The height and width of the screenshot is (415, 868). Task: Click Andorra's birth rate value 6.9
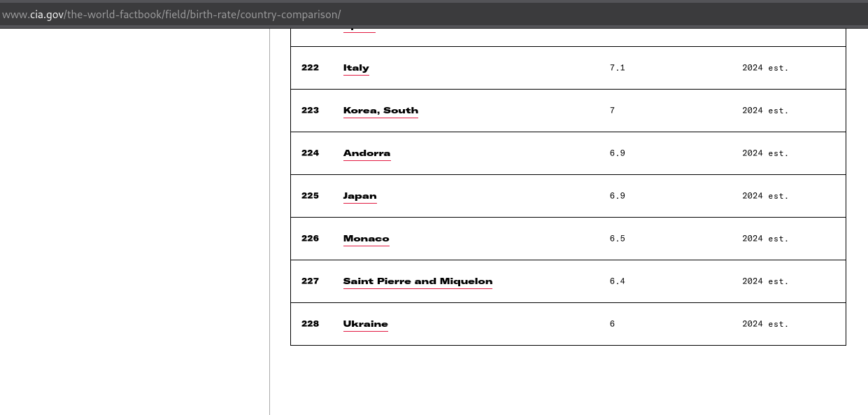[617, 153]
